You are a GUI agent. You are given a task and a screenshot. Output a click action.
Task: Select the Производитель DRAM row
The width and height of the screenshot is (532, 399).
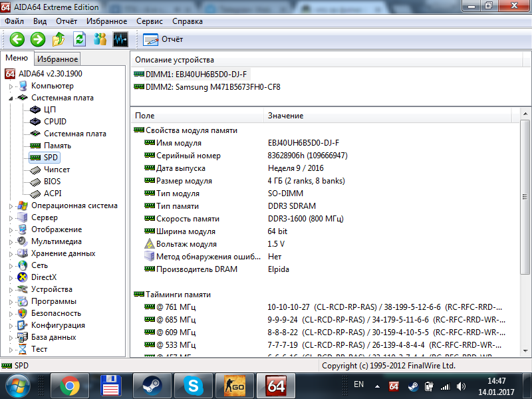coord(325,269)
